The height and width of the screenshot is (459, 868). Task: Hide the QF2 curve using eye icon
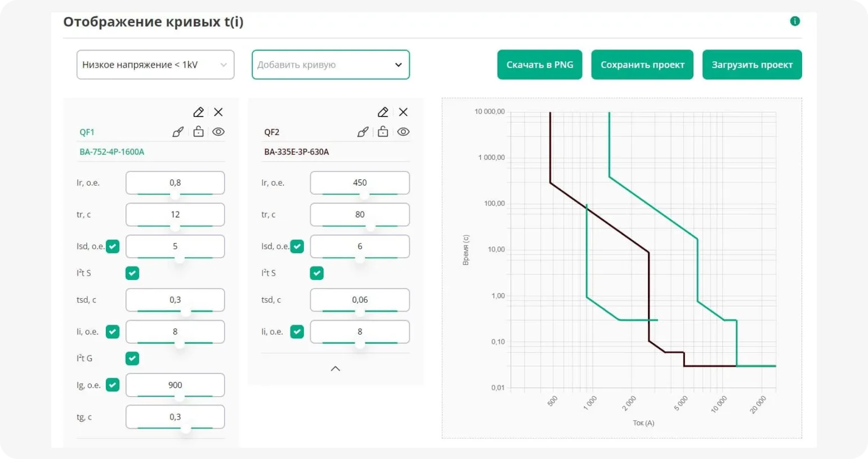403,132
